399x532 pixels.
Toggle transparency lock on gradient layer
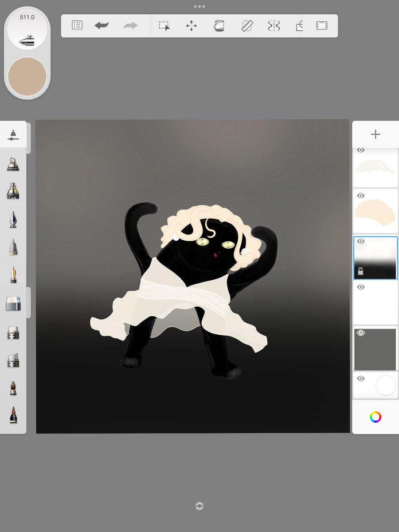(361, 271)
